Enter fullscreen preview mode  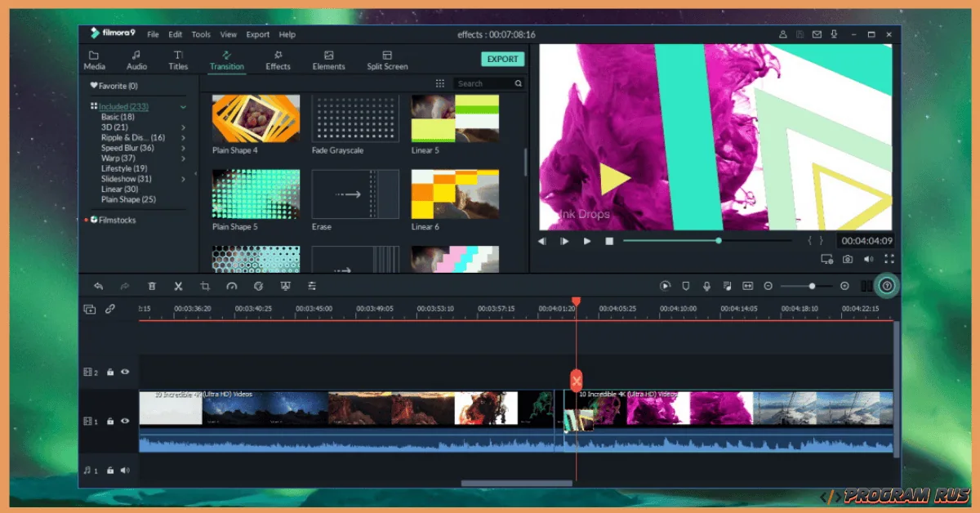[889, 259]
